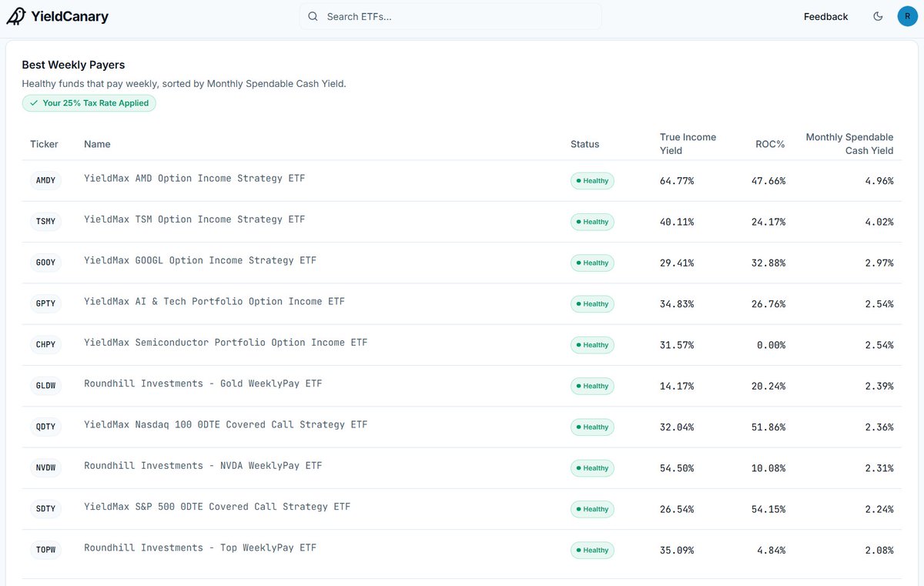Click QDTY ROC value 51.86%
Image resolution: width=924 pixels, height=586 pixels.
768,427
